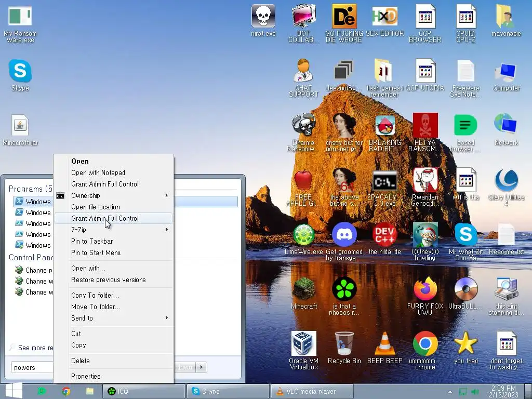Screen dimensions: 532x399
Task: Select the CPUID CPU-Z icon
Action: click(465, 16)
